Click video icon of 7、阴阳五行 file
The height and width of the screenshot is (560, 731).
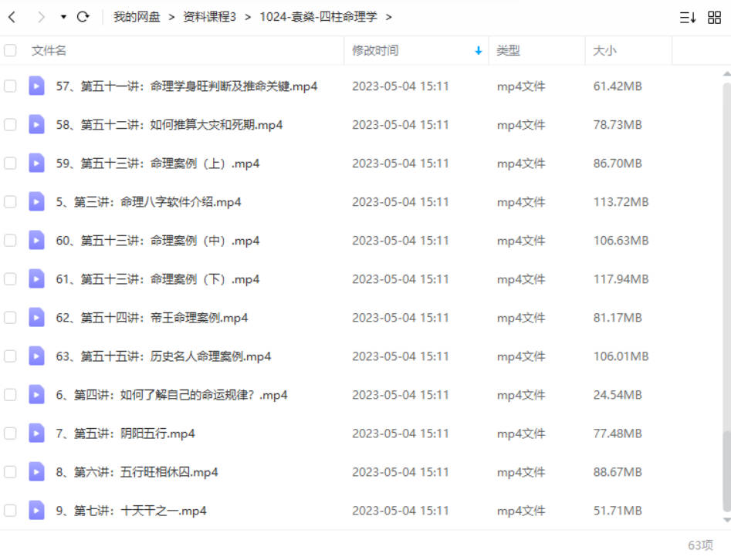(x=36, y=433)
